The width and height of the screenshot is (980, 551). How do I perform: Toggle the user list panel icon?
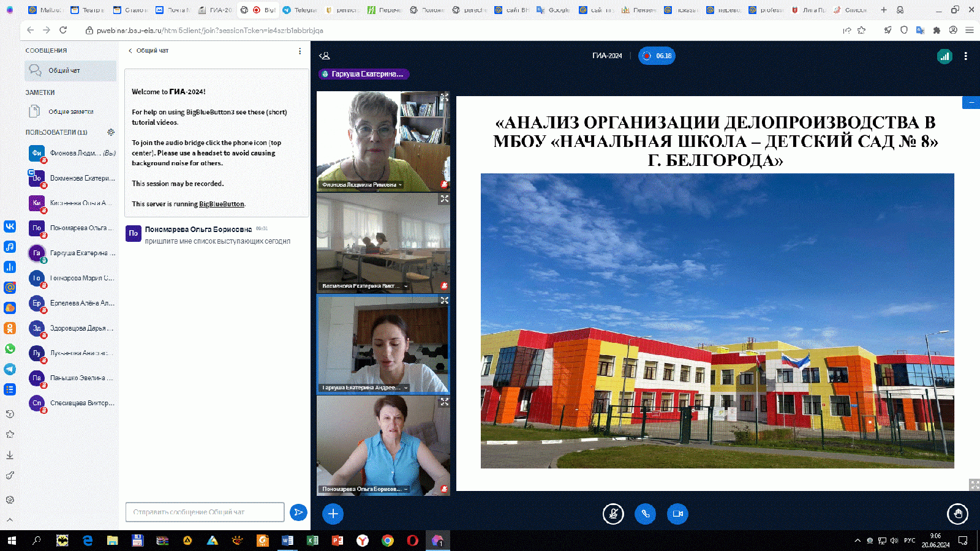(325, 56)
